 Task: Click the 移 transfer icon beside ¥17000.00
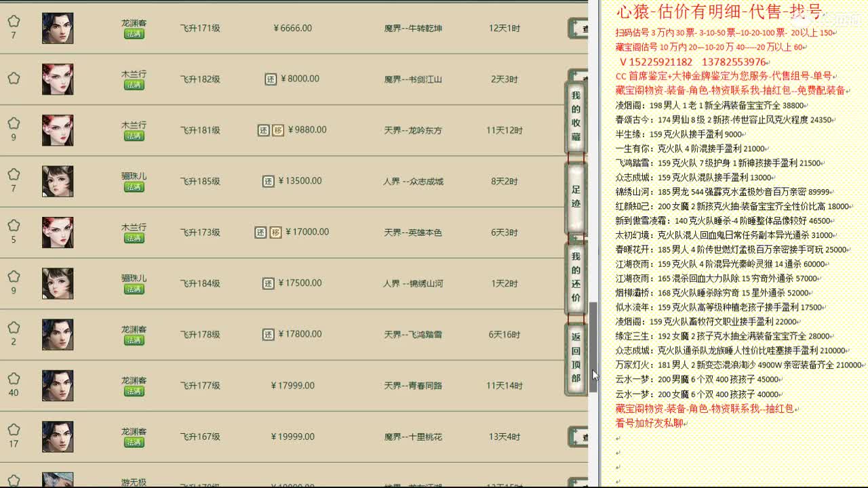[275, 232]
